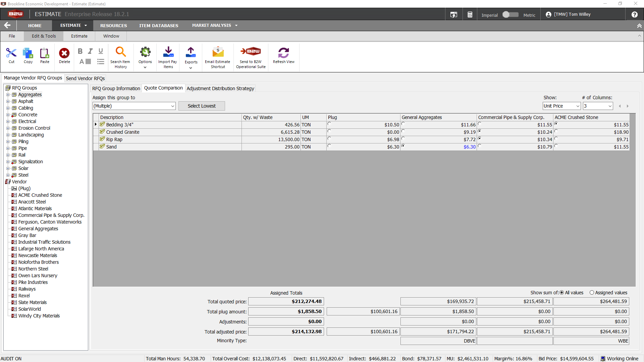Open the Assign this group to dropdown

coord(172,106)
